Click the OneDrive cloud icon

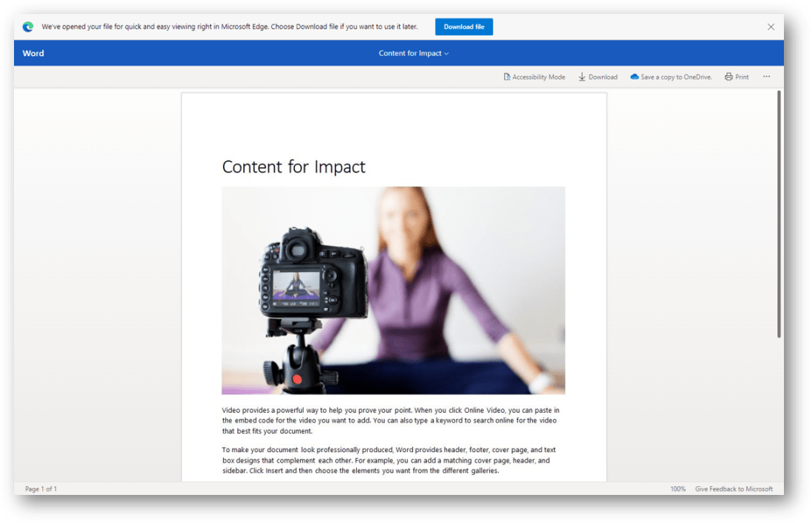634,77
